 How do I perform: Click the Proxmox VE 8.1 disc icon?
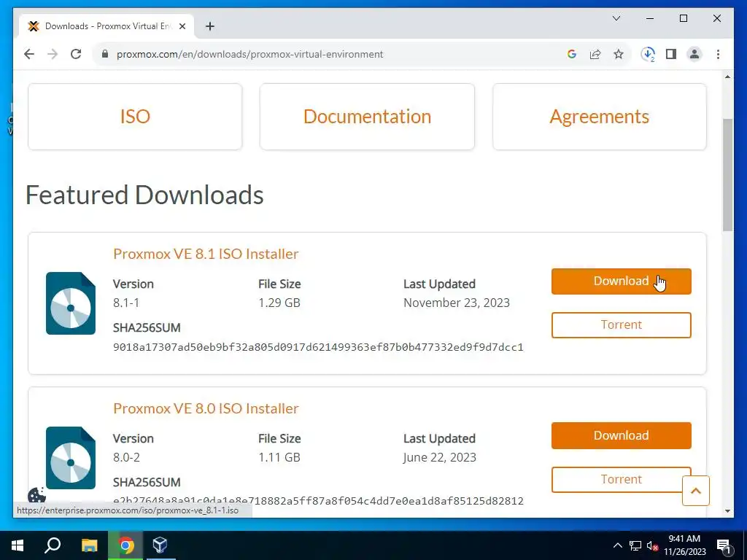71,303
